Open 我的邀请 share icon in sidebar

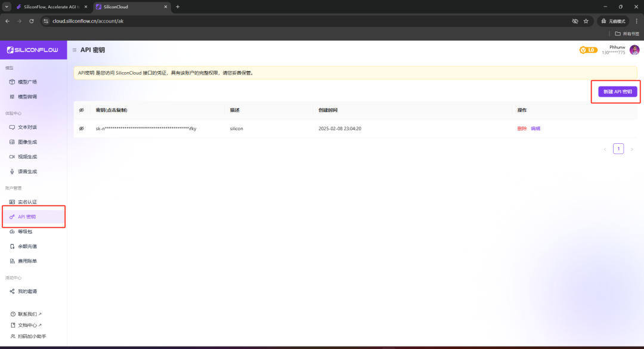(12, 292)
